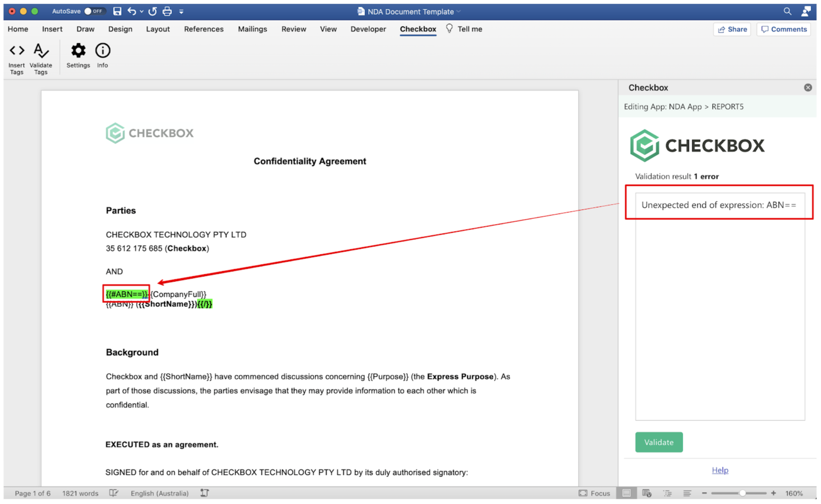Open the References tab
Image resolution: width=821 pixels, height=504 pixels.
[203, 29]
